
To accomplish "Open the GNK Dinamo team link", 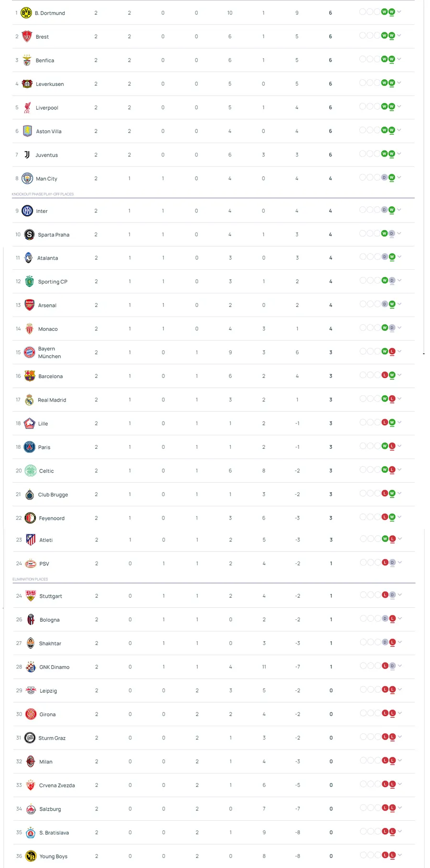I will click(x=54, y=667).
